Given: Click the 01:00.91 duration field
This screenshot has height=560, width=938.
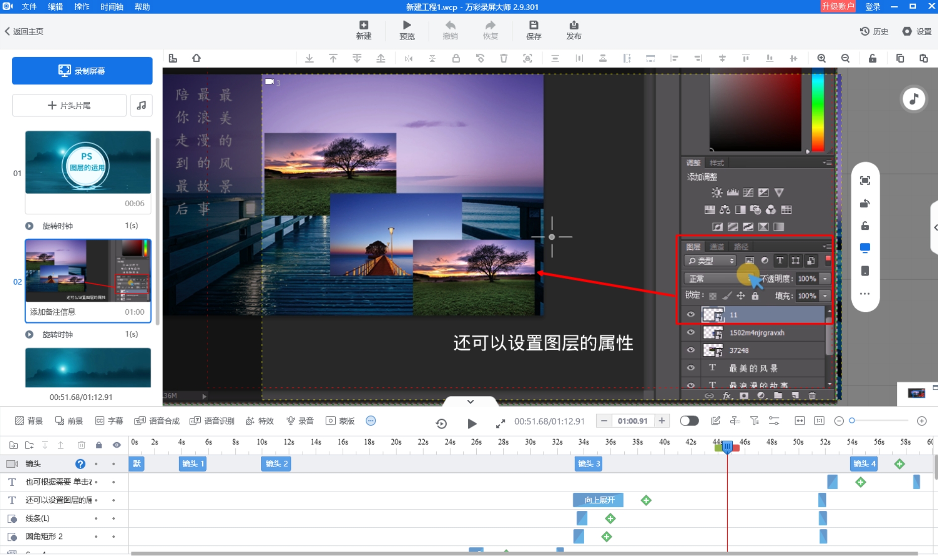Looking at the screenshot, I should pos(633,421).
